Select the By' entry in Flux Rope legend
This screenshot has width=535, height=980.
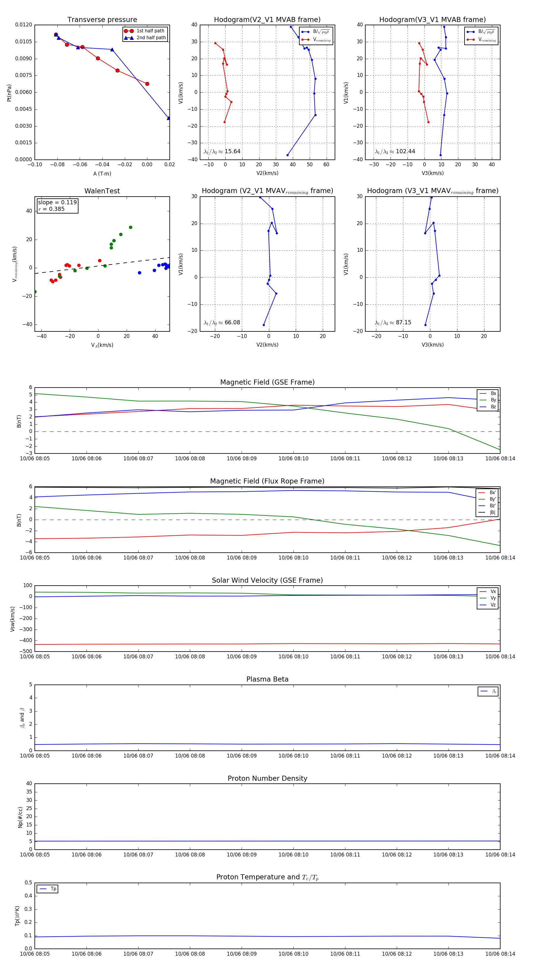(487, 499)
